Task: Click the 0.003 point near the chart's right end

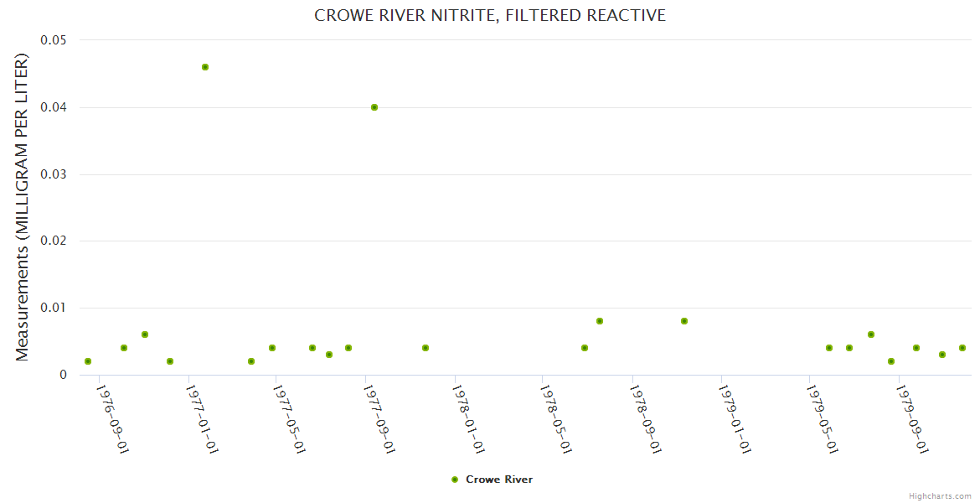Action: coord(942,355)
